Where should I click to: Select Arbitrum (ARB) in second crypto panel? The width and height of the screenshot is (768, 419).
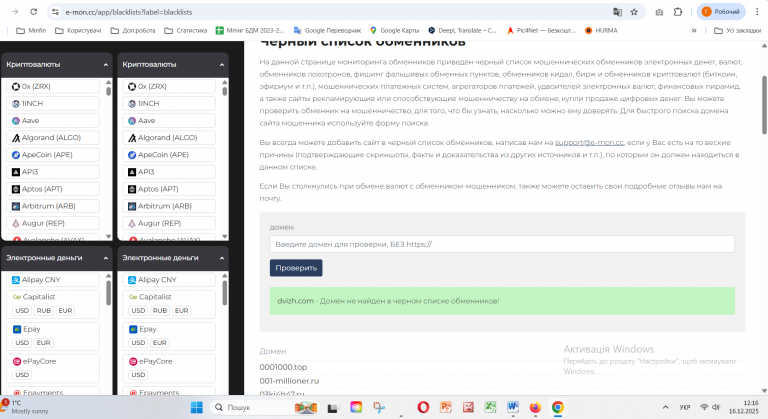tap(169, 206)
